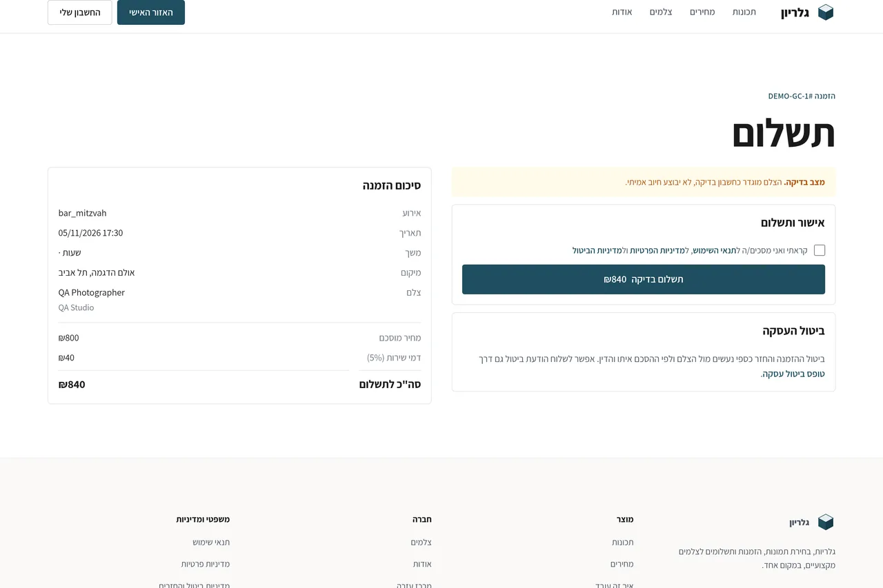Viewport: 883px width, 588px height.
Task: Click the מחיר מוסכם label
Action: coord(400,338)
